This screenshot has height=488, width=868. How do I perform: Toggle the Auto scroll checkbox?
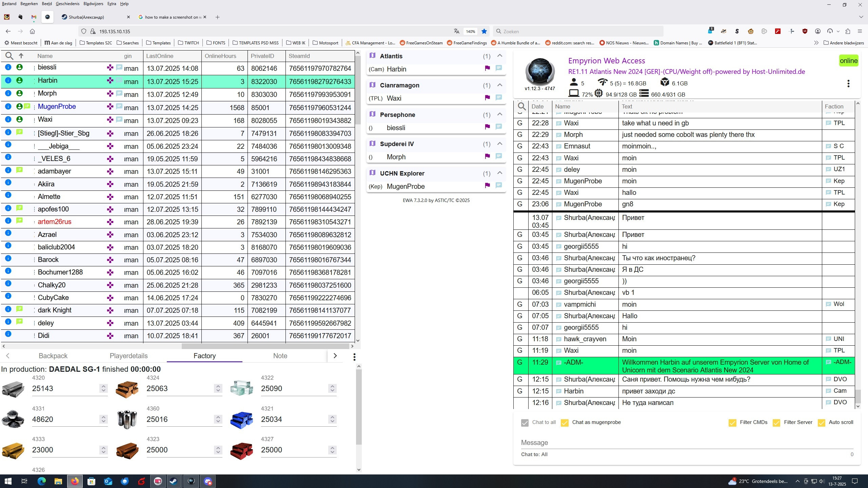coord(821,423)
